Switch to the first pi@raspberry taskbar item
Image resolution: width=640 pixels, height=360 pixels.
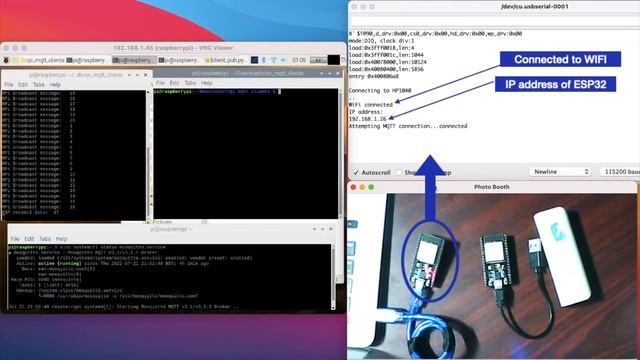(87, 60)
